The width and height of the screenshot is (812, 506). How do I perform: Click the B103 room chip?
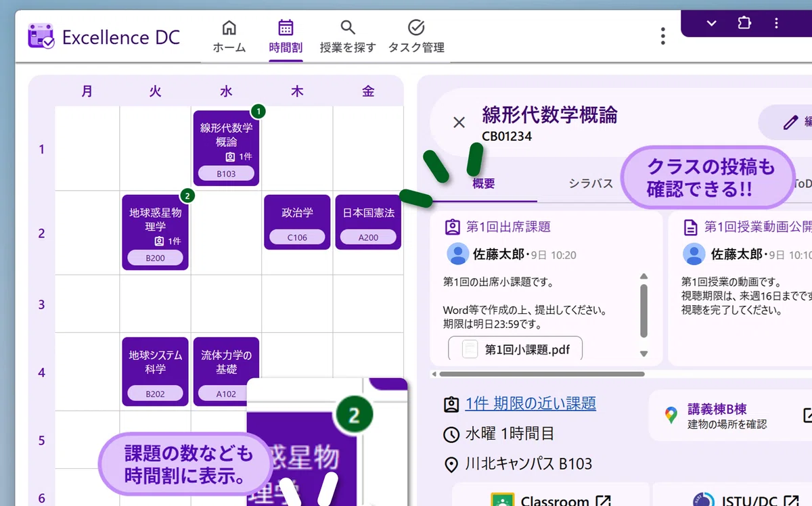(226, 174)
